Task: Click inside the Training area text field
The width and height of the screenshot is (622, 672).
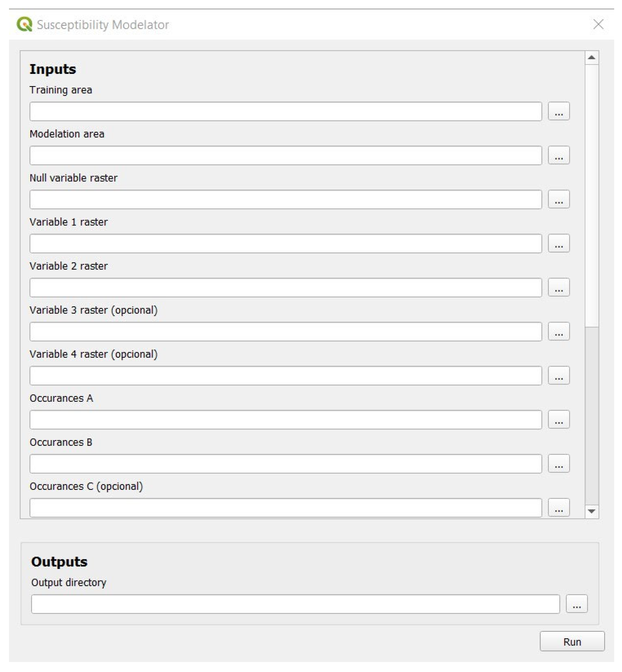Action: pos(285,111)
